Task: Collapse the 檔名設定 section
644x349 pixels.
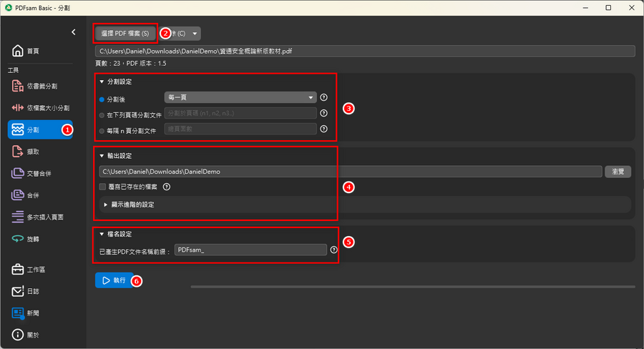Action: (102, 234)
